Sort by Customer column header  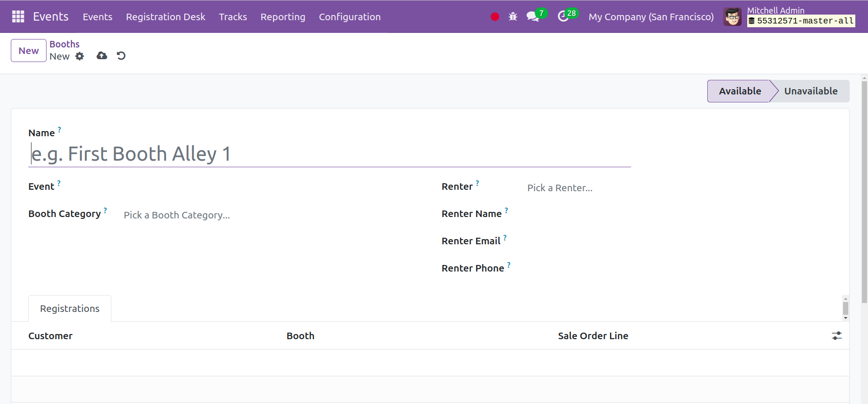[50, 336]
